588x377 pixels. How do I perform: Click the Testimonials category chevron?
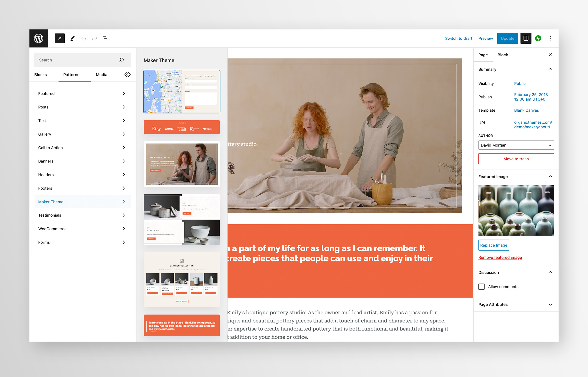click(124, 215)
